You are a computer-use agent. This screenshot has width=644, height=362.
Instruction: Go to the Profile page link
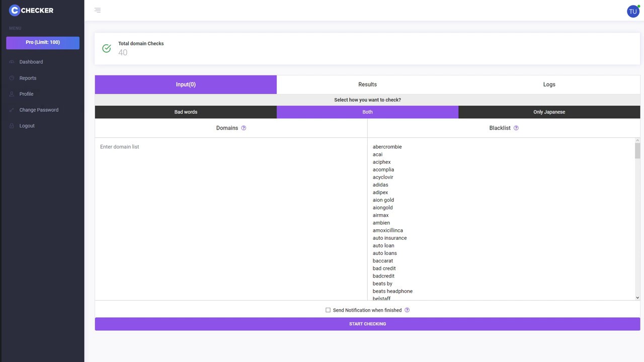point(26,94)
